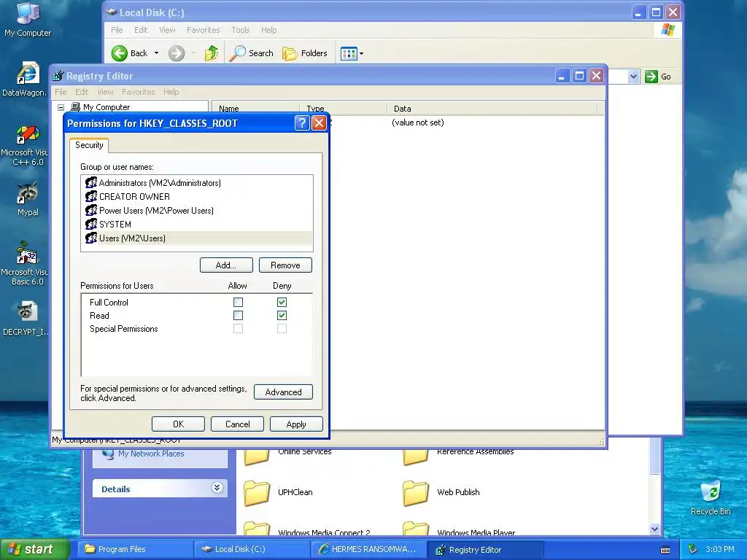Viewport: 747px width, 560px height.
Task: Open Favorites menu in Registry Editor
Action: point(138,92)
